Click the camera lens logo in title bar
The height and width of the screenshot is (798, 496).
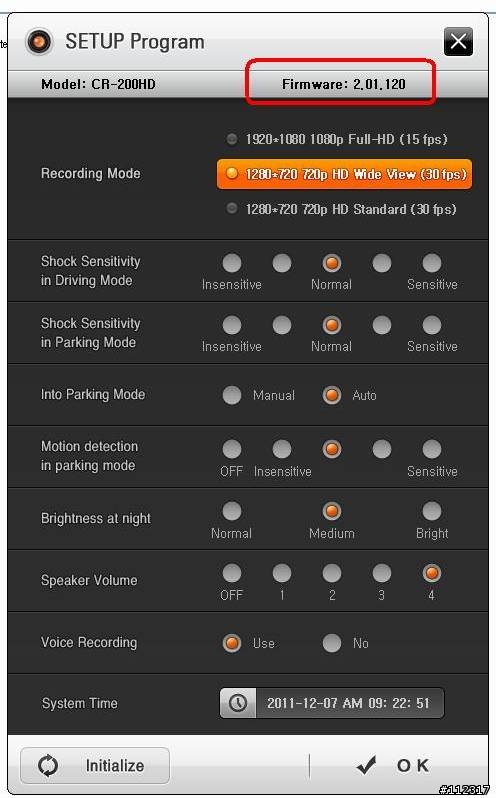click(x=39, y=41)
